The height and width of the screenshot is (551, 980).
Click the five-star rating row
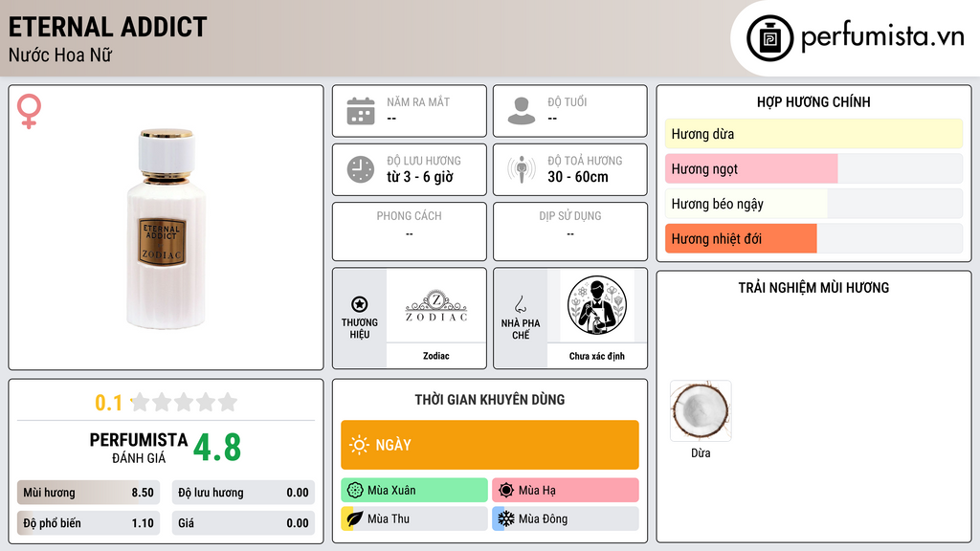coord(185,402)
